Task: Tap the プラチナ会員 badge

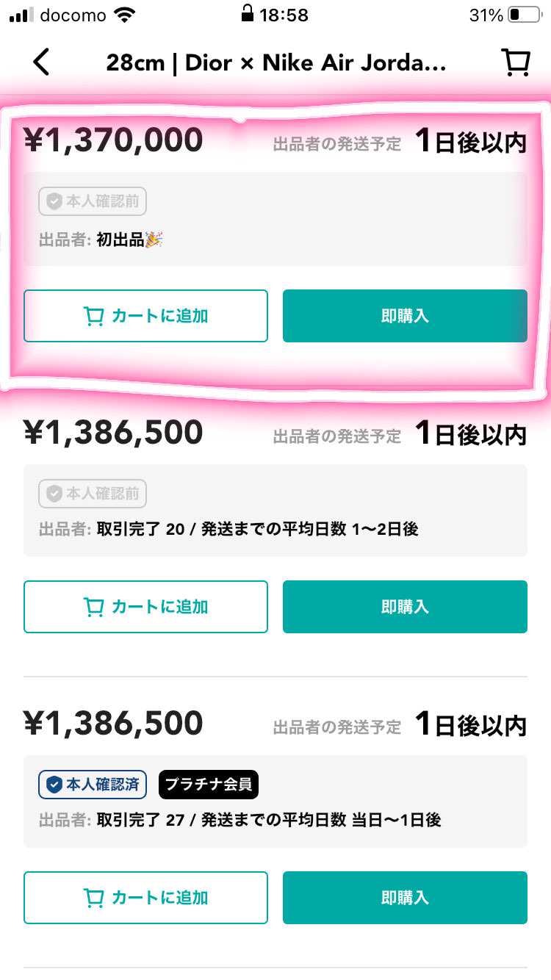Action: (209, 785)
